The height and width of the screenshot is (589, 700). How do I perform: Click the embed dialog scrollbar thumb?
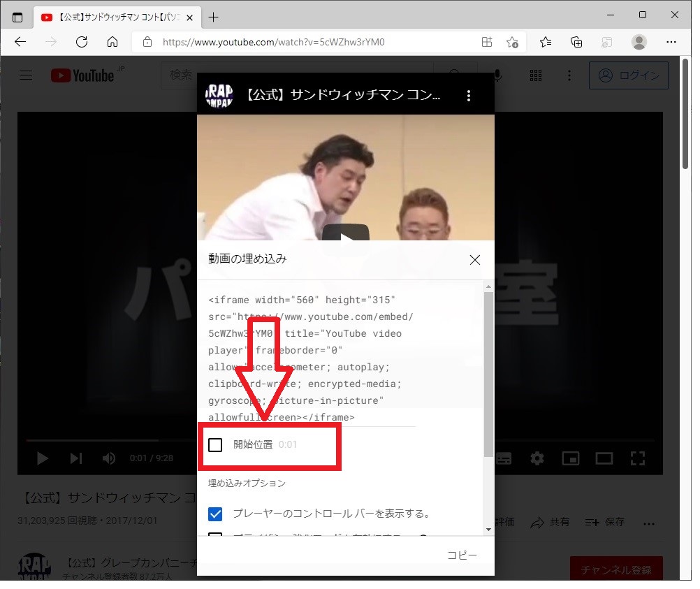click(x=488, y=375)
